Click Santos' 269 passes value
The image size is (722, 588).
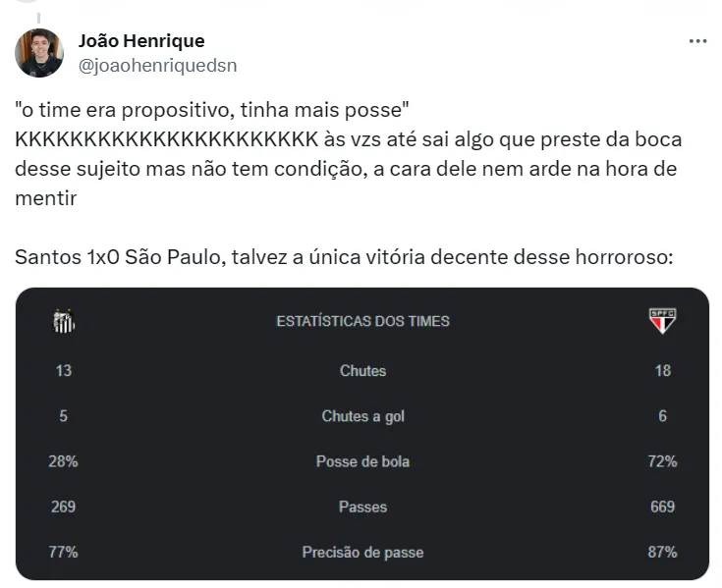click(64, 507)
